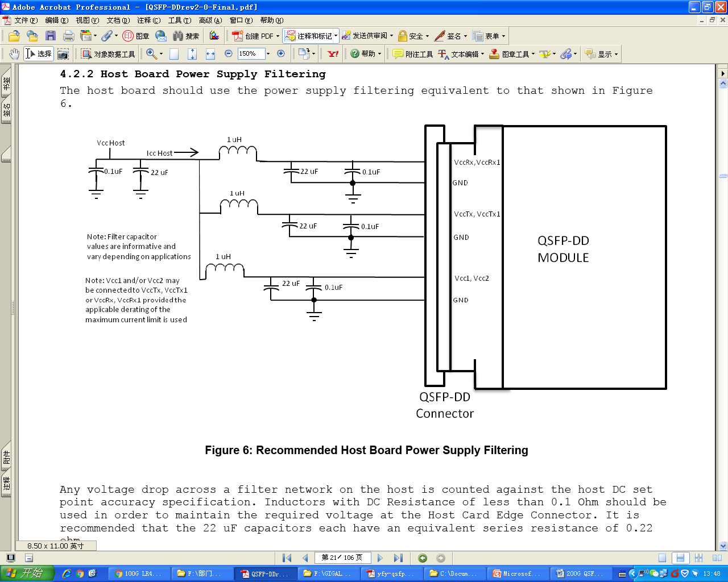728x582 pixels.
Task: Expand the 签名 sign dropdown
Action: pos(465,36)
